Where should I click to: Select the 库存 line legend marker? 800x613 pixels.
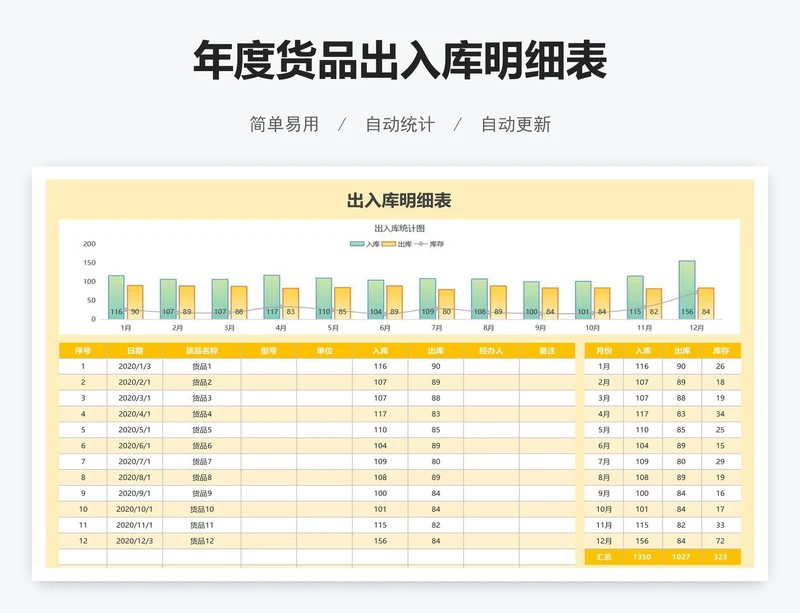tap(421, 244)
